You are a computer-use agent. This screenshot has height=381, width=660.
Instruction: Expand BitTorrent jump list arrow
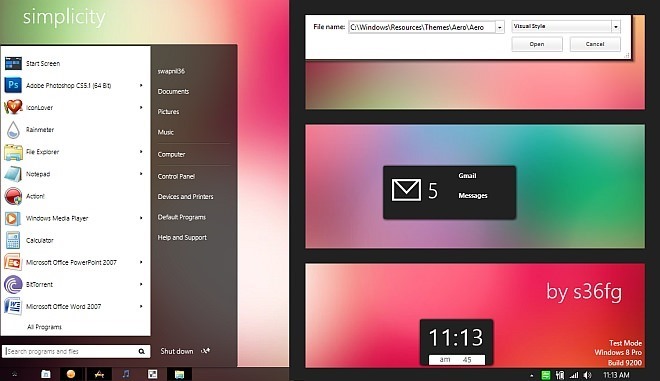(141, 284)
